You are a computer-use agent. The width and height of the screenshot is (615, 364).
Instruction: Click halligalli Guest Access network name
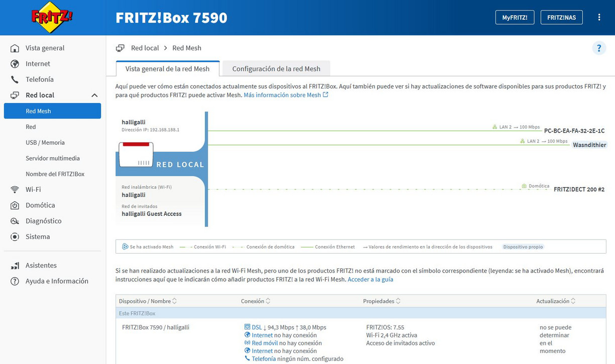(152, 214)
